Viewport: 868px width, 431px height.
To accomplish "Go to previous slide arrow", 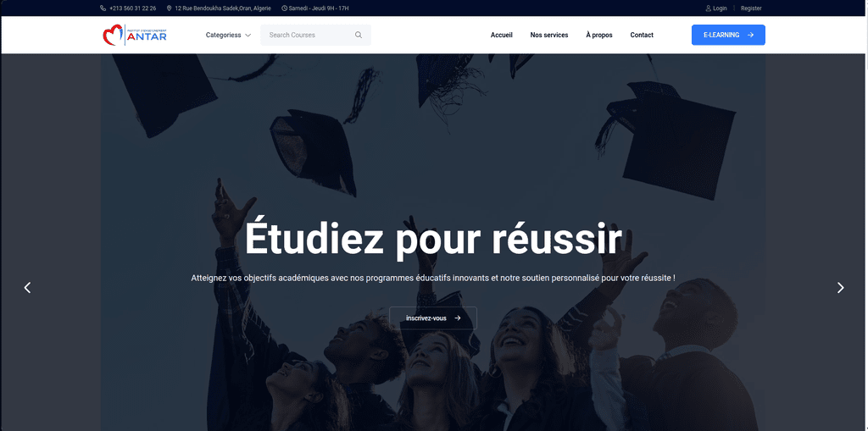I will tap(27, 288).
